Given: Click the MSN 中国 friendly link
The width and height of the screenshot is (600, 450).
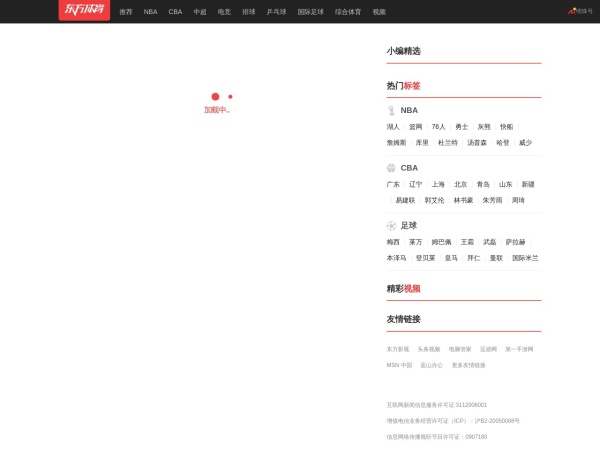Looking at the screenshot, I should [399, 365].
